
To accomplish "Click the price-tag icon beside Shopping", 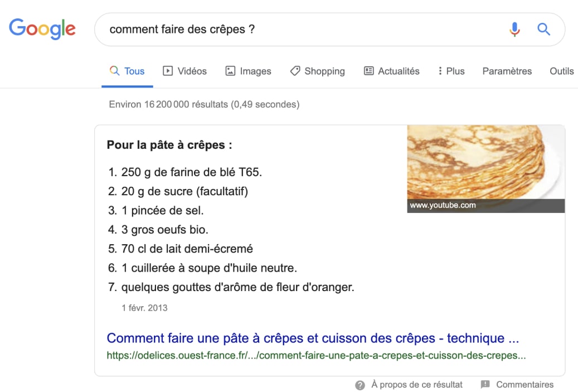I will [x=294, y=71].
